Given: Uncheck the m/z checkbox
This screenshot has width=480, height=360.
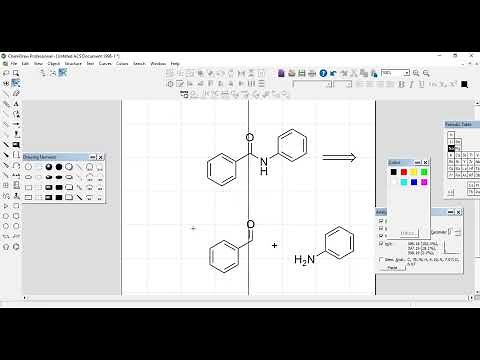Looking at the screenshot, I should [381, 244].
